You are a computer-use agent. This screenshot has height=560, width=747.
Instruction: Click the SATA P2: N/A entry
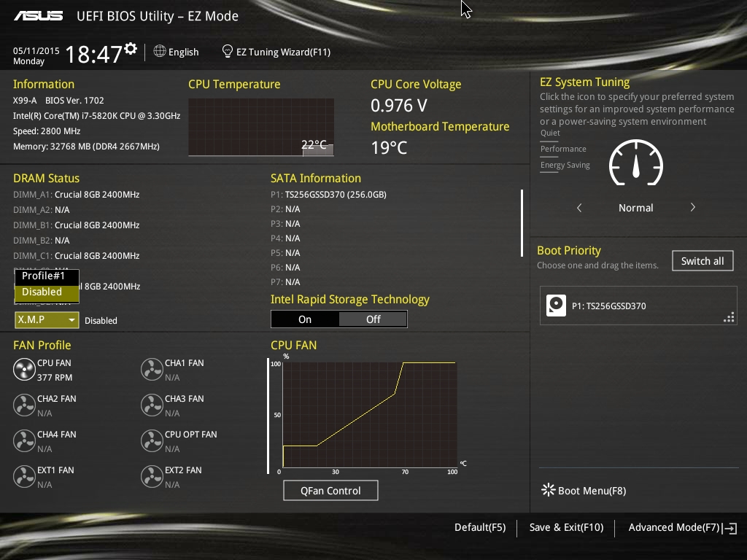point(285,209)
